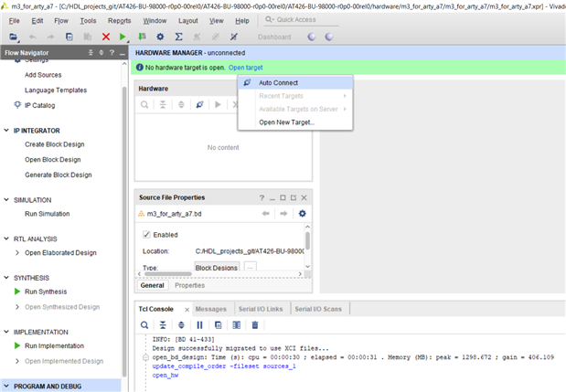This screenshot has width=566, height=392.
Task: Collapse PROGRAM AND DEBUG section
Action: (x=7, y=387)
